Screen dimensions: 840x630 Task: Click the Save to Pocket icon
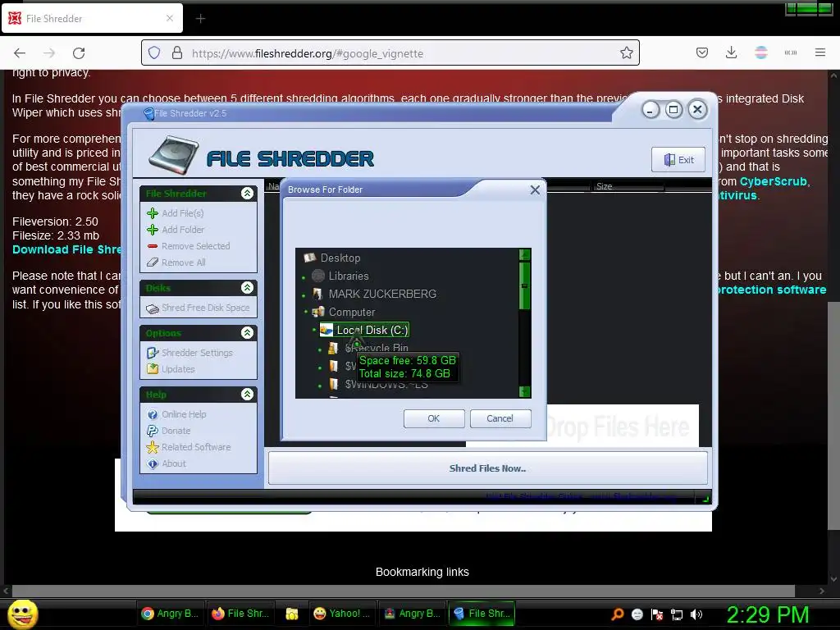702,52
